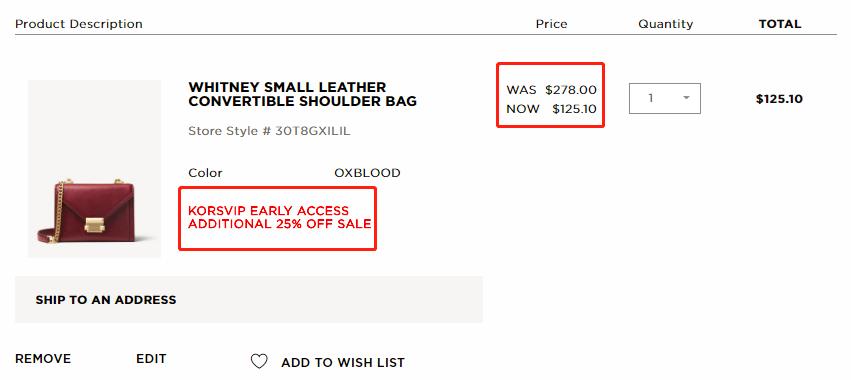Click the Store Style number text
This screenshot has width=851, height=380.
pyautogui.click(x=269, y=131)
